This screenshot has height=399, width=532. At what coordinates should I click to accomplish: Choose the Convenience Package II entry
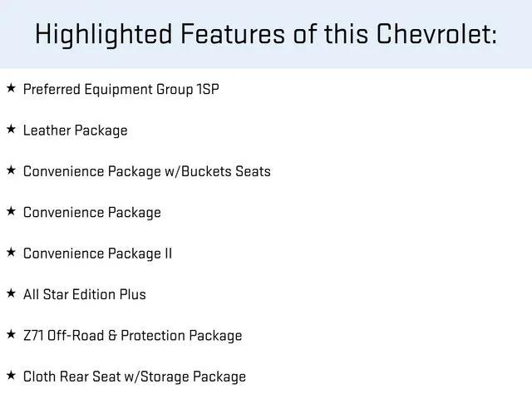pyautogui.click(x=98, y=254)
